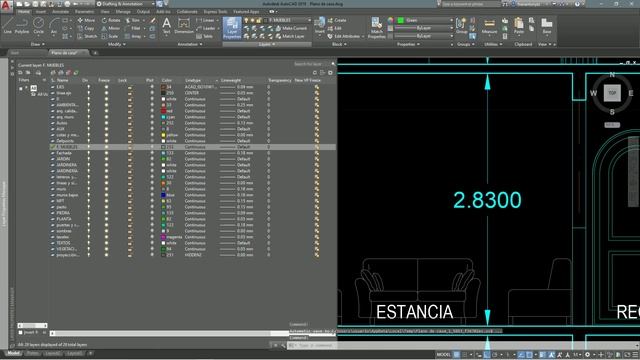Click Match Layer button

tap(290, 36)
